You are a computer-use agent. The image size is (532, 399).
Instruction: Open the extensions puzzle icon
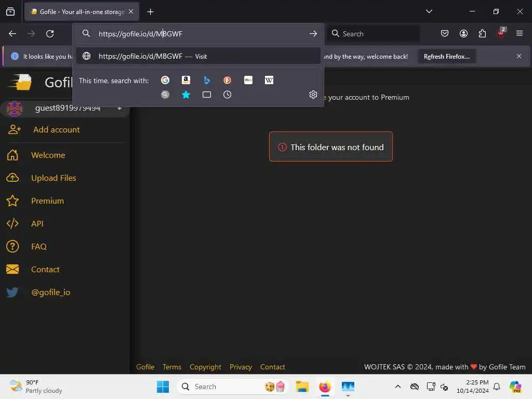[482, 34]
